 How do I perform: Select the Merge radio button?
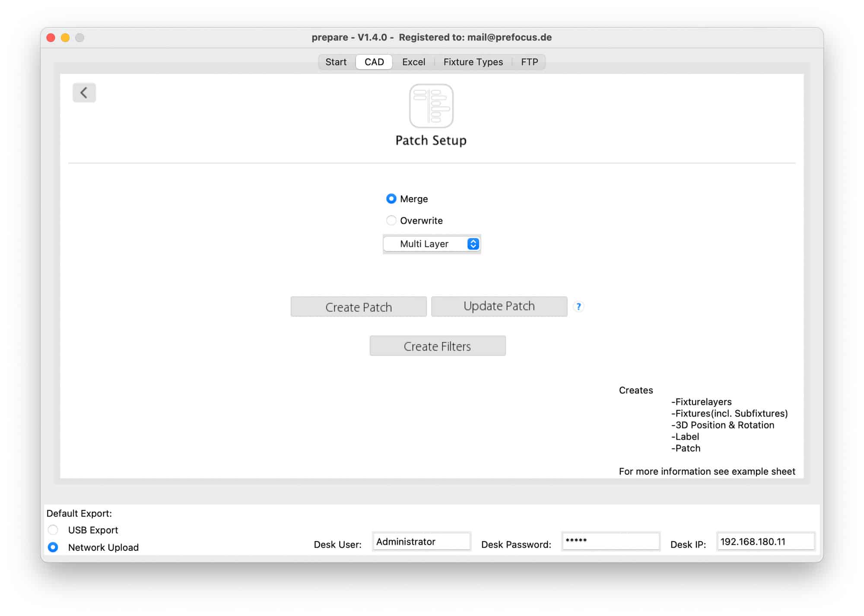(x=391, y=199)
